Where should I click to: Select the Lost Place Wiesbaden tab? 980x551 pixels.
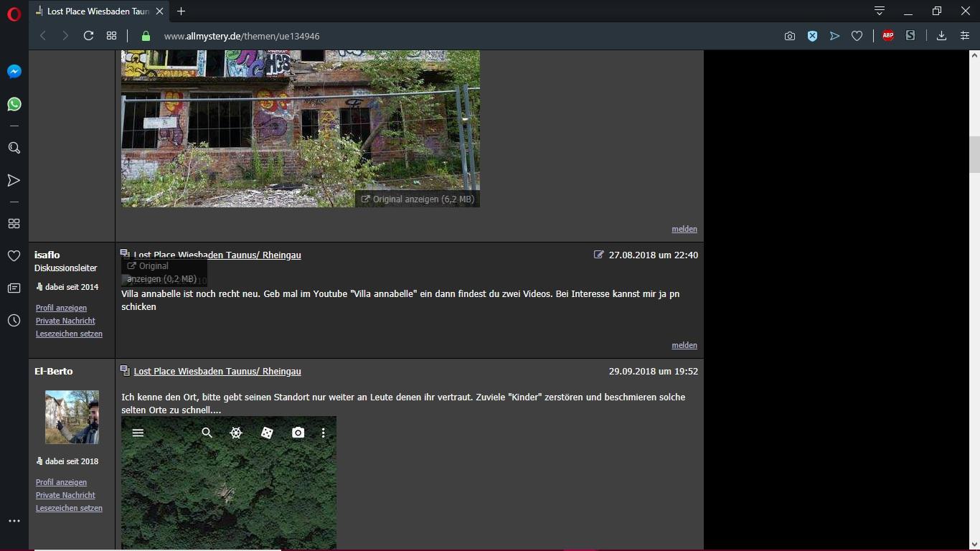(98, 11)
